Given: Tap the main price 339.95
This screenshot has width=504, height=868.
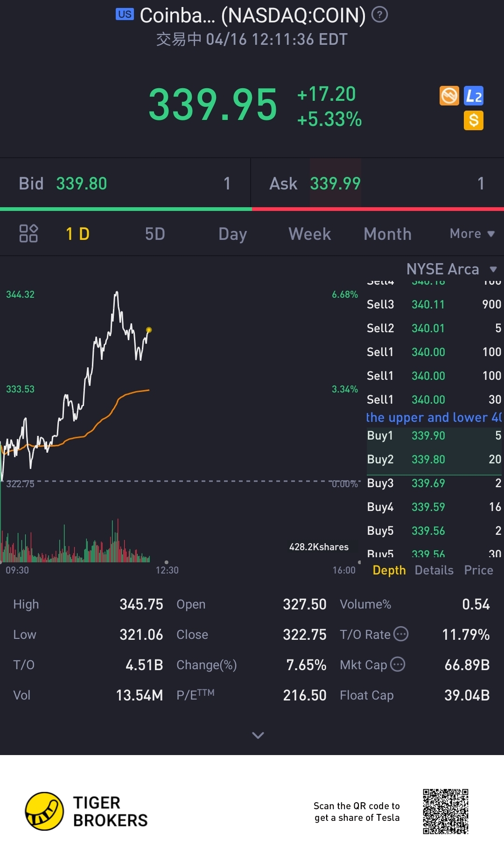Looking at the screenshot, I should coord(213,105).
